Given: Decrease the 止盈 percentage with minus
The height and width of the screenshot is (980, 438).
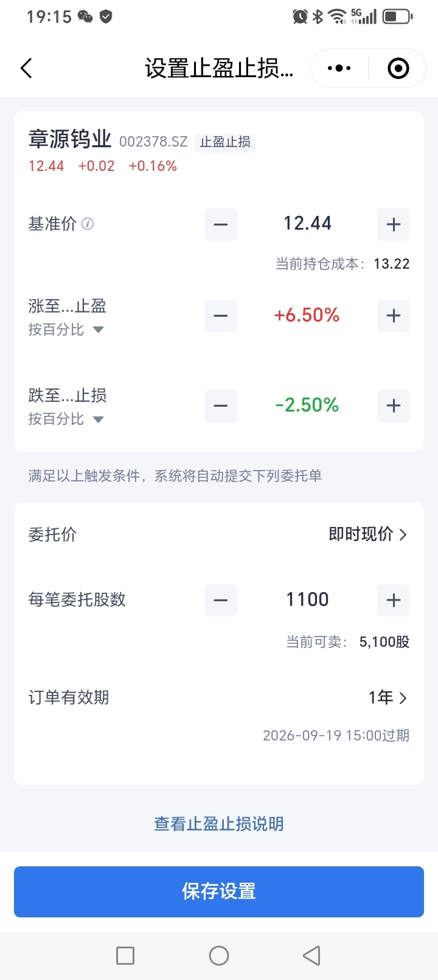Looking at the screenshot, I should click(x=221, y=316).
